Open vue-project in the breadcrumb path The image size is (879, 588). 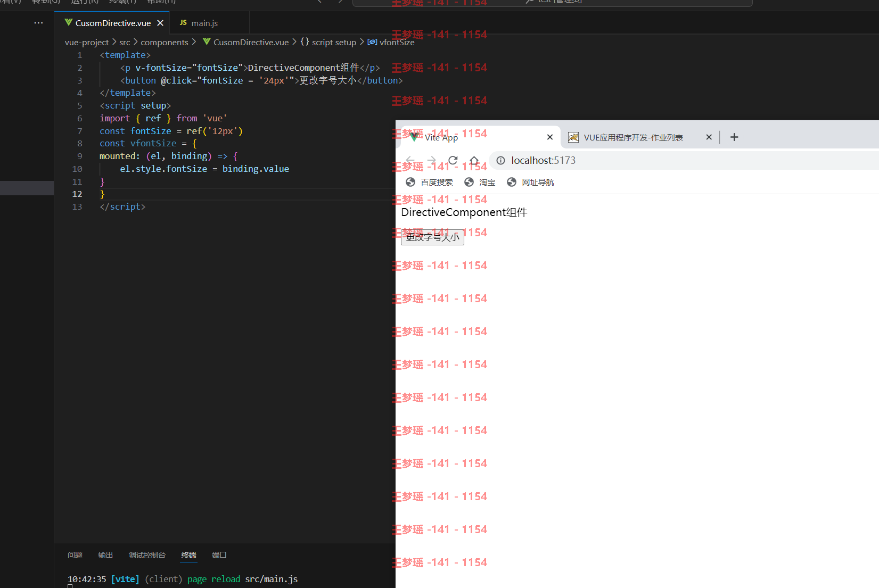87,42
